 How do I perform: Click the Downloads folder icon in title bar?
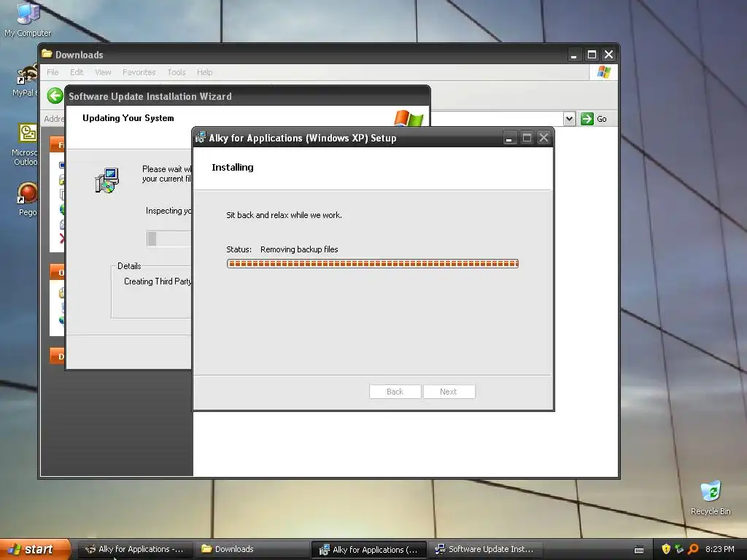click(x=47, y=54)
